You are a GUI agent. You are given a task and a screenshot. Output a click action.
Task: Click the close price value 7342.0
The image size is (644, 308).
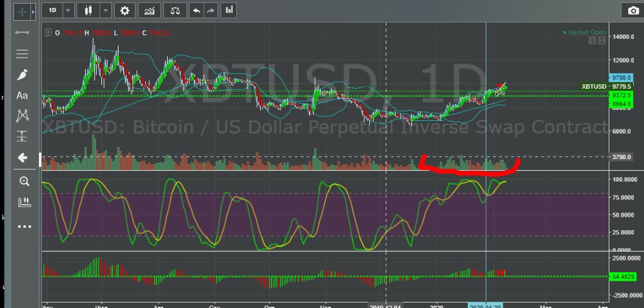[x=159, y=32]
